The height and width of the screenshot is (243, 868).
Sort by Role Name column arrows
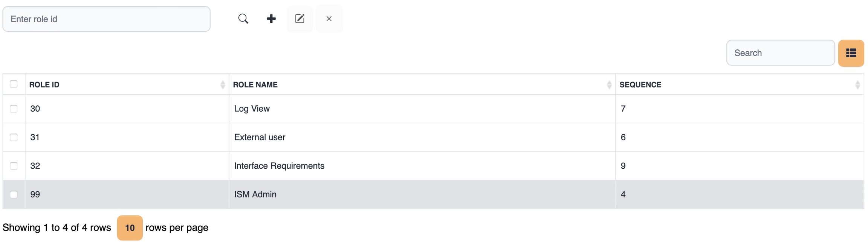point(609,85)
